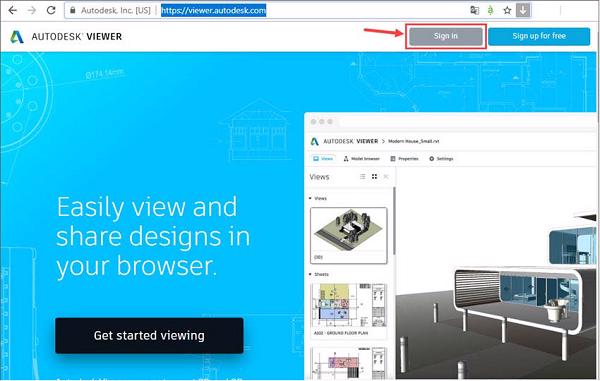Open the Properties tab
Screen dimensions: 600x381
click(404, 158)
